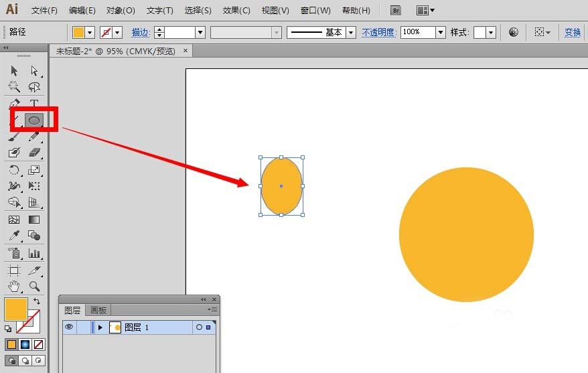The height and width of the screenshot is (373, 588).
Task: Select the Direct Selection (white arrow) tool
Action: click(x=34, y=71)
